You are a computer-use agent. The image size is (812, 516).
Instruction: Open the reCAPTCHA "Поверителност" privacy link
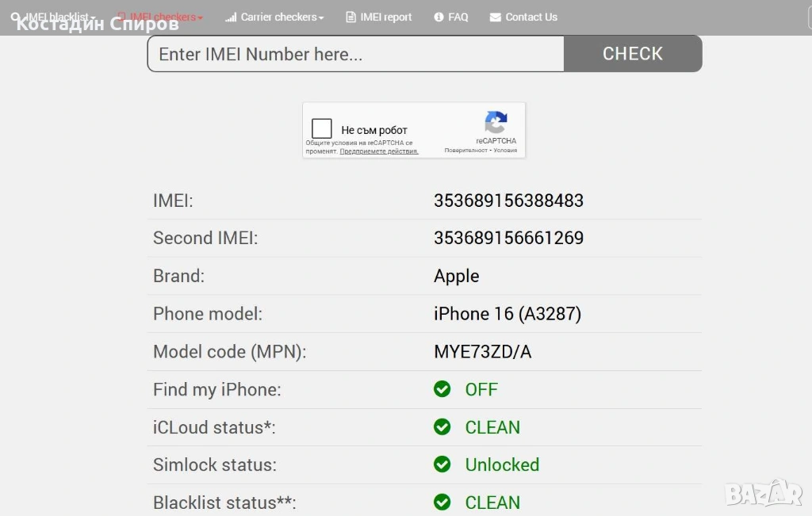pos(466,150)
